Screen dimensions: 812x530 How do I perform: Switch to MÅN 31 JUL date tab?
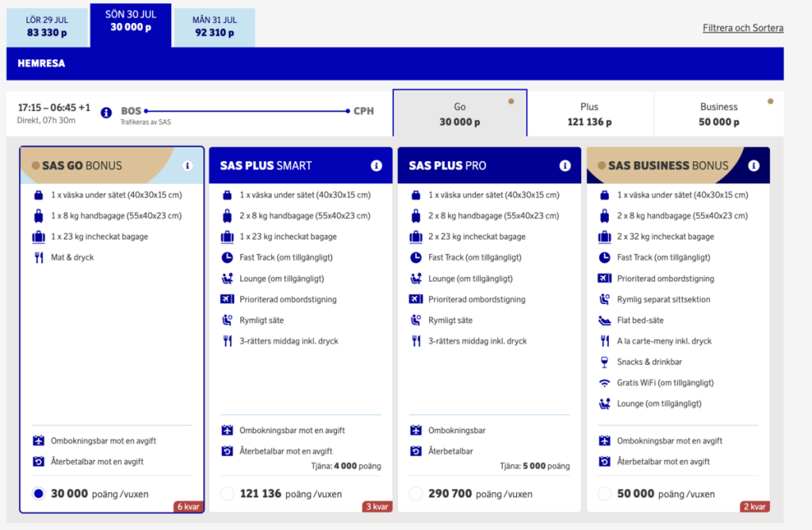click(x=214, y=27)
